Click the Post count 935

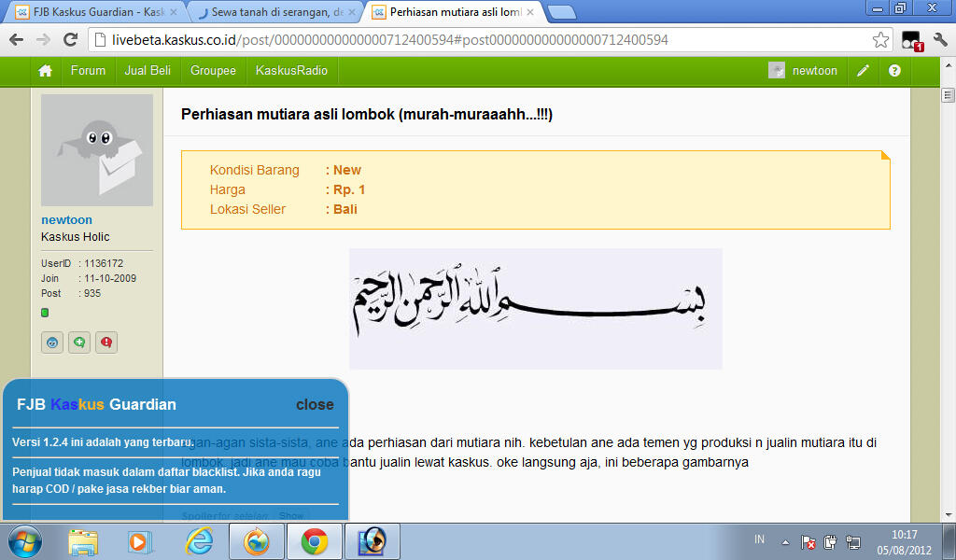point(92,293)
